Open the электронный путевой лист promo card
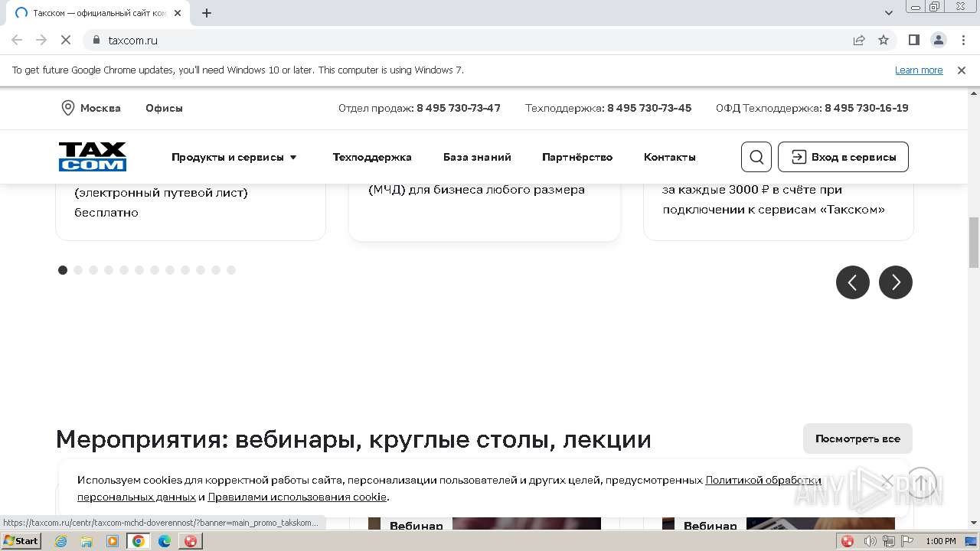Viewport: 980px width, 551px height. 191,212
